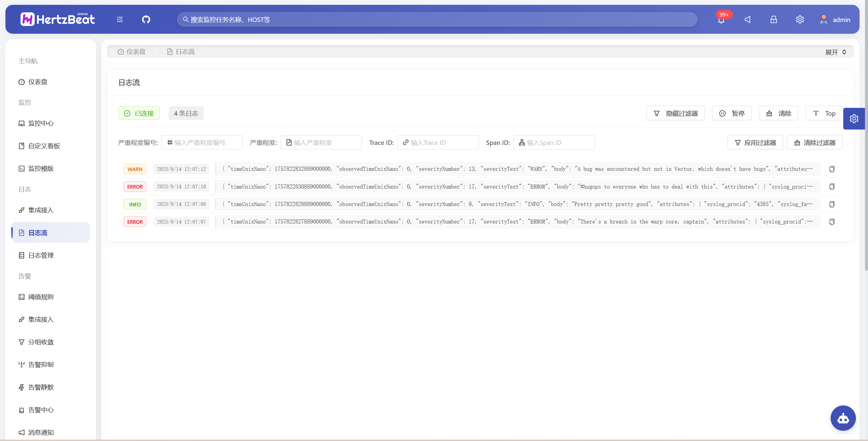Switch to the 仪表盘 tab

point(131,52)
